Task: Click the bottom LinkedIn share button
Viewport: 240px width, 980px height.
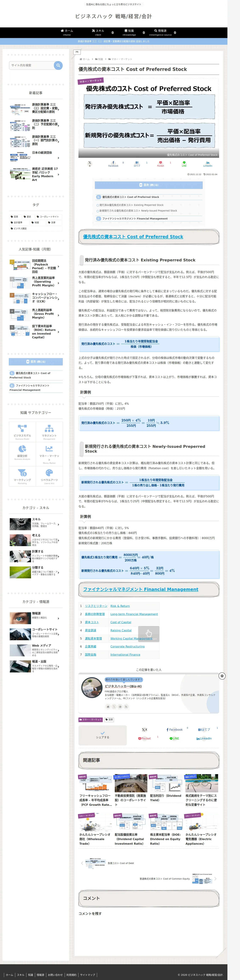Action: point(204,738)
